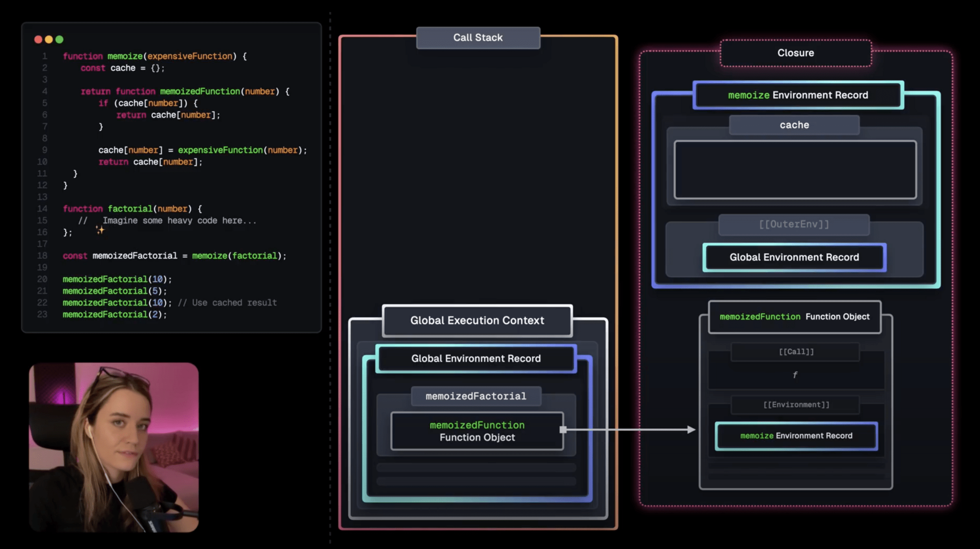The width and height of the screenshot is (980, 549).
Task: Select the Closure header label
Action: [795, 53]
